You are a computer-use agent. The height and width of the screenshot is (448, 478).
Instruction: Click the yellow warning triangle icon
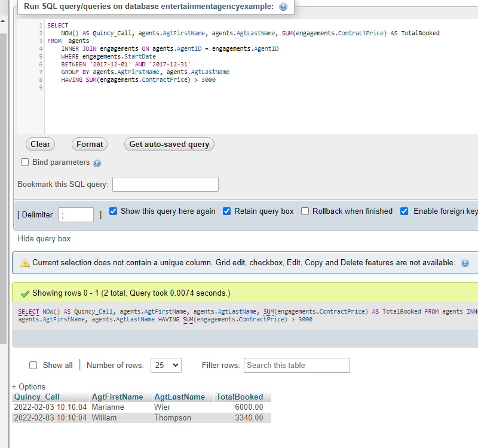tap(25, 263)
